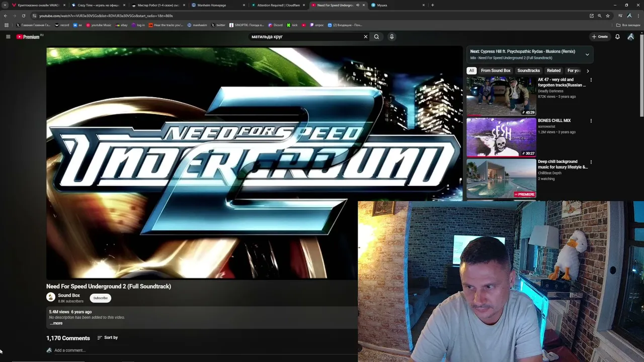This screenshot has width=644, height=362.
Task: Clear the search box with the X
Action: coord(366,37)
